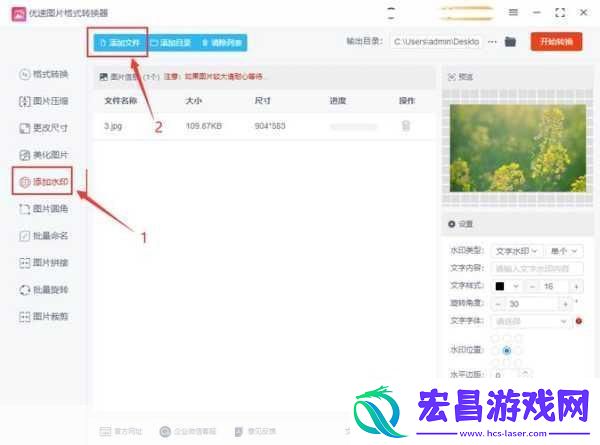
Task: Open the 图片裁剪 image crop tool
Action: 44,316
